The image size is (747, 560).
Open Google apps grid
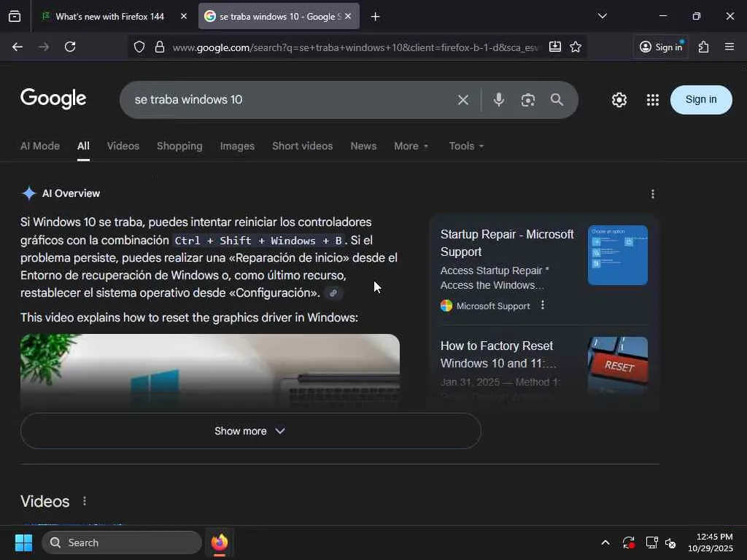[x=653, y=99]
